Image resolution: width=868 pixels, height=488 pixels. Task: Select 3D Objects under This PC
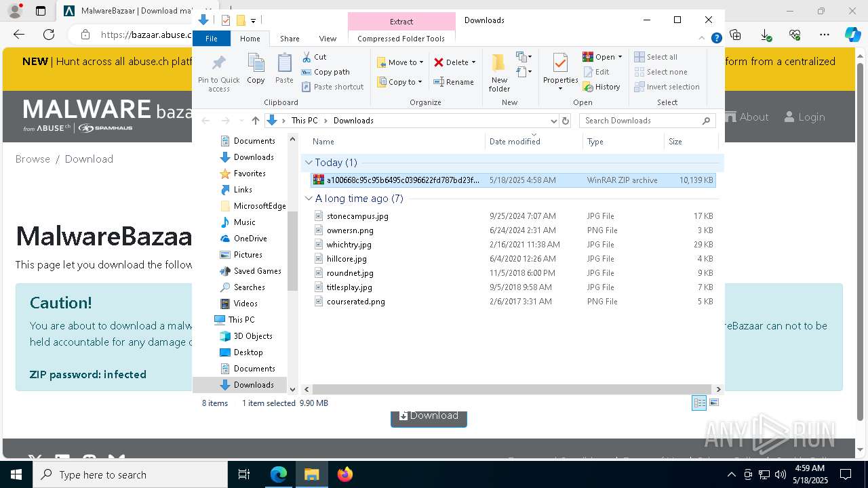coord(252,336)
